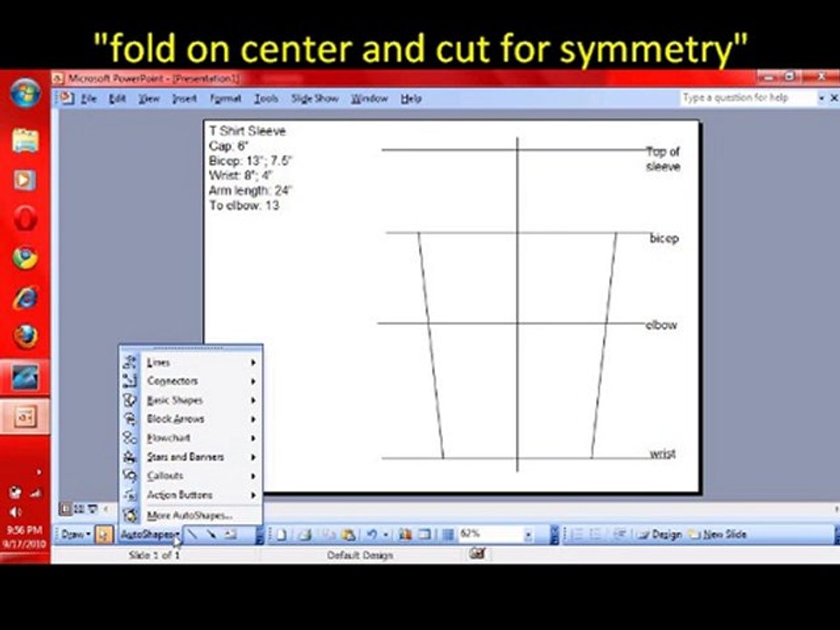Screen dimensions: 840x630
Task: Open the 62% zoom dropdown
Action: [x=528, y=534]
